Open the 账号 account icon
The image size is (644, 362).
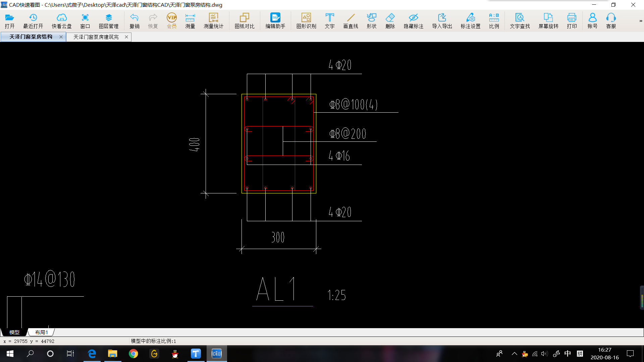click(x=593, y=20)
